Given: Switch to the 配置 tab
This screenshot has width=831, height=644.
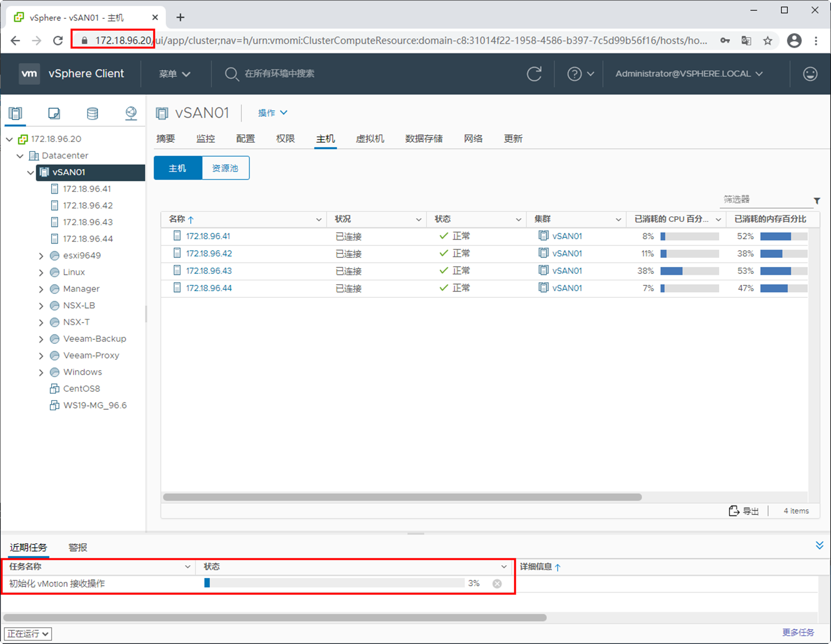Looking at the screenshot, I should click(x=245, y=138).
